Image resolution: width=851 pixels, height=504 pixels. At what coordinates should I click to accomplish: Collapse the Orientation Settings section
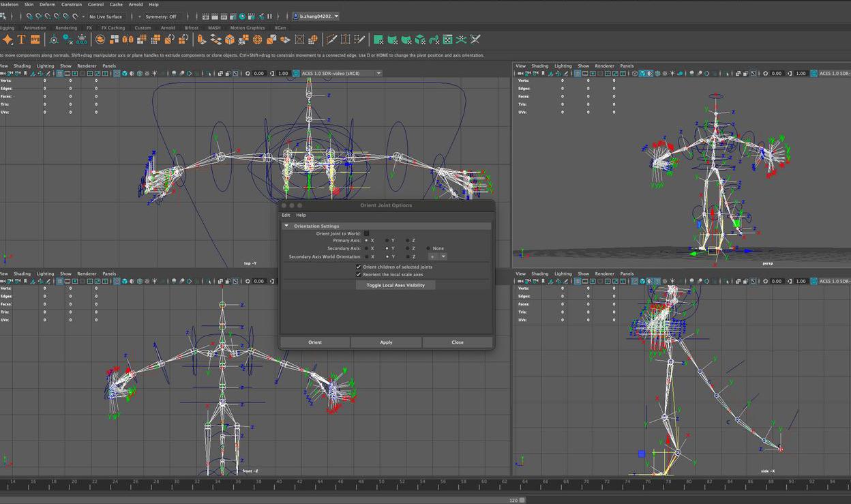click(287, 226)
